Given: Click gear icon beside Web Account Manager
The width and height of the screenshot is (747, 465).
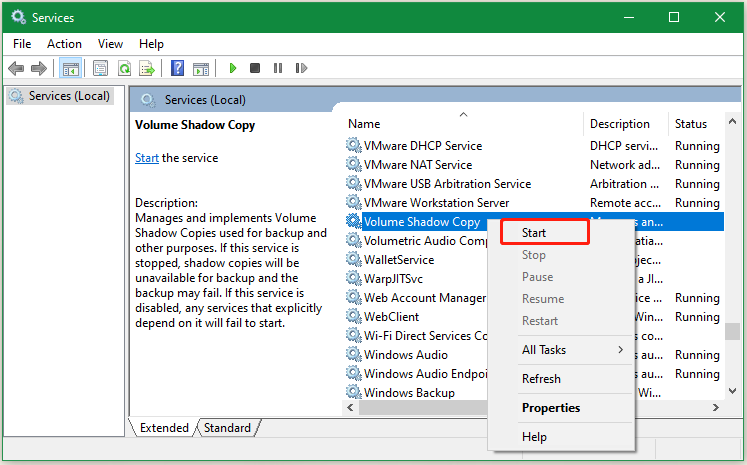Looking at the screenshot, I should (x=353, y=297).
